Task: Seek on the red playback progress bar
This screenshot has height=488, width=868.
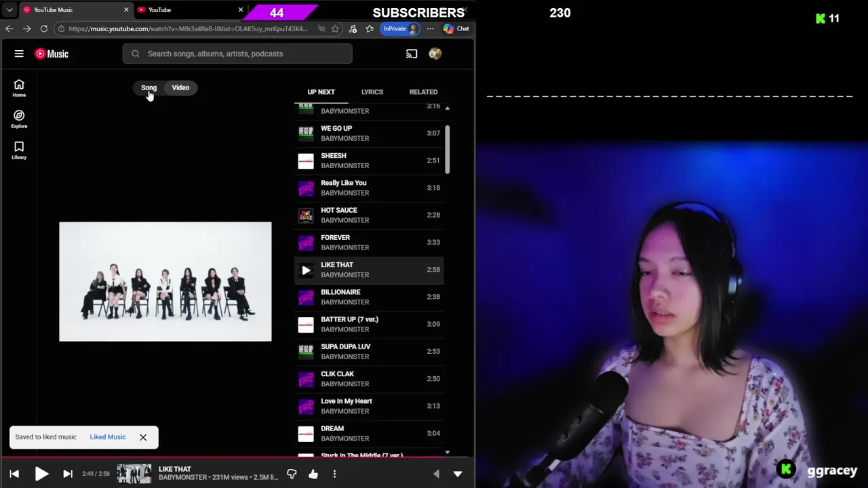Action: click(237, 457)
